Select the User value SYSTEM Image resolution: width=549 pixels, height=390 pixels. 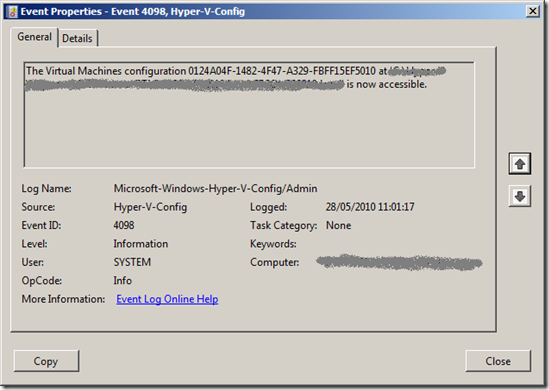click(132, 262)
